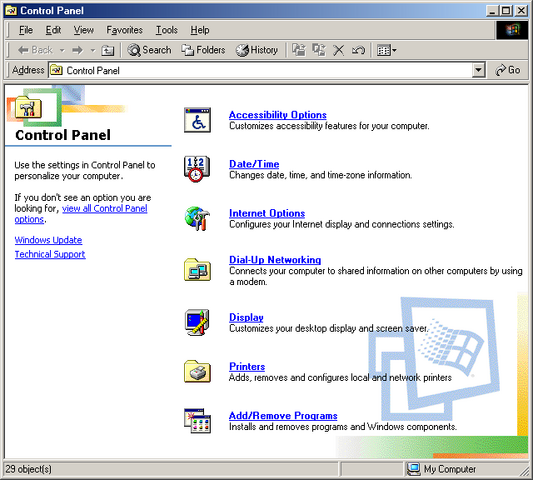Minimize the Control Panel window
533x480 pixels.
[x=493, y=11]
